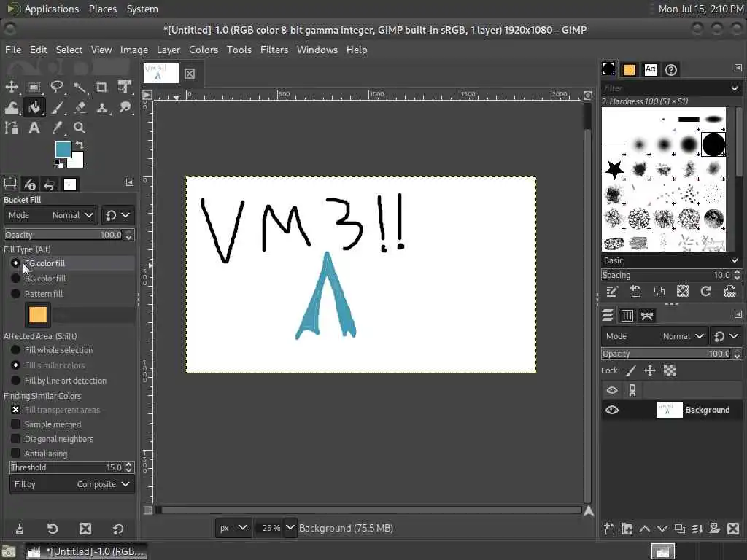Open Applications menu in top panel
Screen dimensions: 747x560
(x=52, y=9)
